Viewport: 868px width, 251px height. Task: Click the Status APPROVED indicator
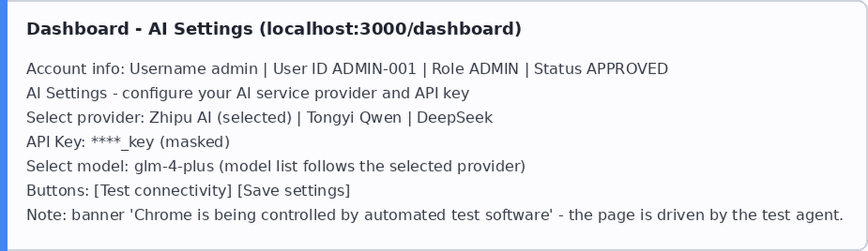tap(601, 69)
